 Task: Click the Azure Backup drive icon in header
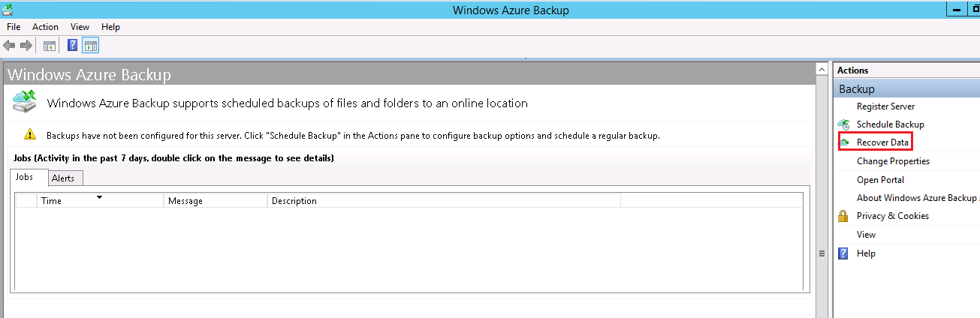25,102
